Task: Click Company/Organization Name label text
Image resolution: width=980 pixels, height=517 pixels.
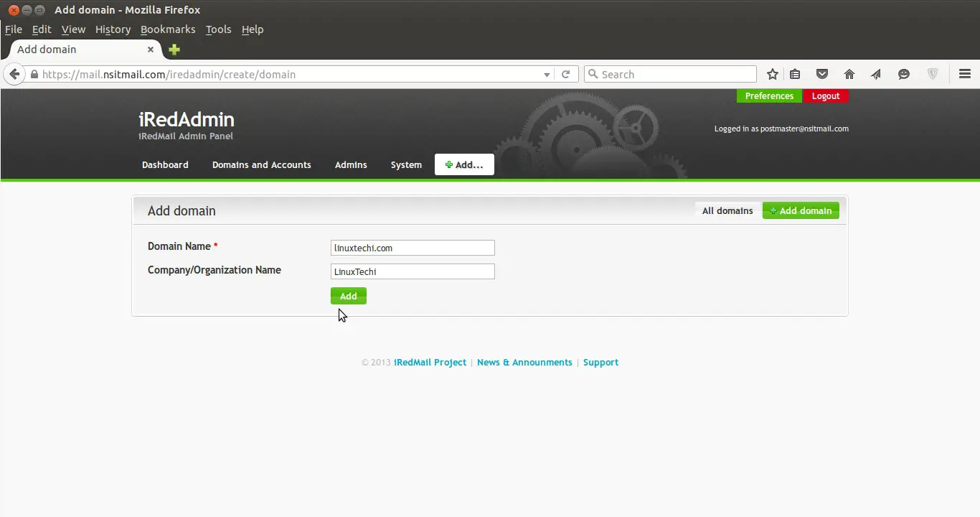Action: pyautogui.click(x=215, y=270)
